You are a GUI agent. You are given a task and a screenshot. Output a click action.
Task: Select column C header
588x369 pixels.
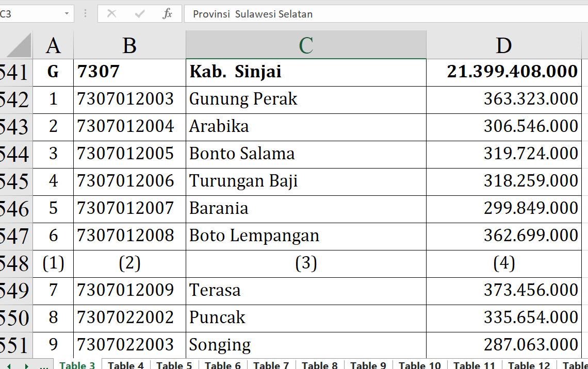(x=306, y=45)
